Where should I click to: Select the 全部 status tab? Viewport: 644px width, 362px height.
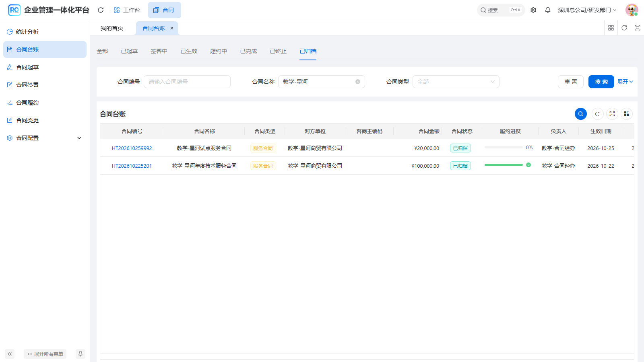[102, 51]
